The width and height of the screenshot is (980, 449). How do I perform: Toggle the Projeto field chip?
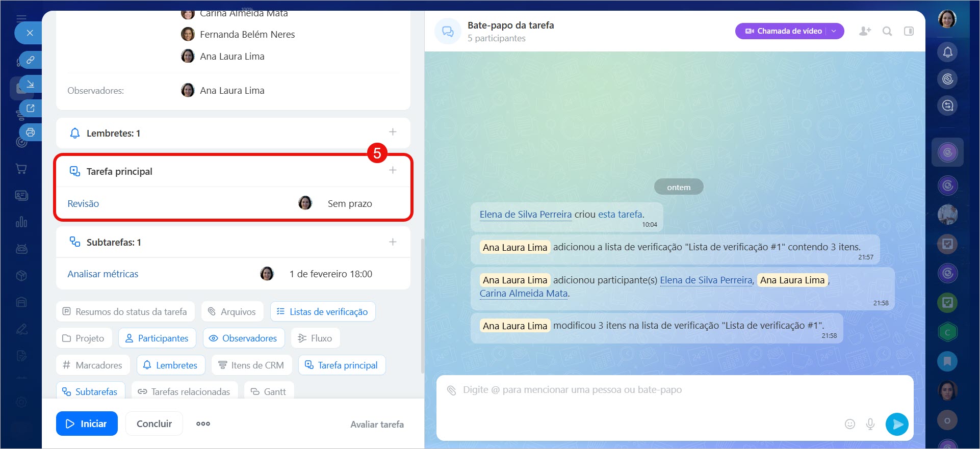tap(83, 338)
